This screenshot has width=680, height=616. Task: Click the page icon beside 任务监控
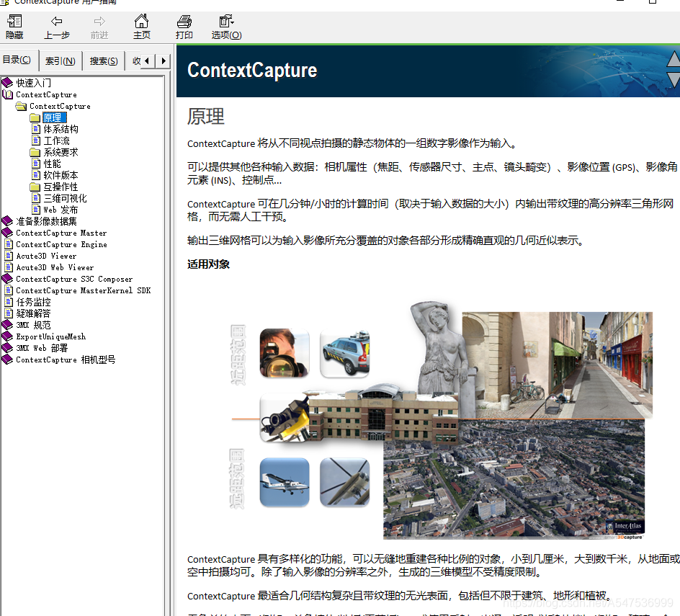[9, 301]
